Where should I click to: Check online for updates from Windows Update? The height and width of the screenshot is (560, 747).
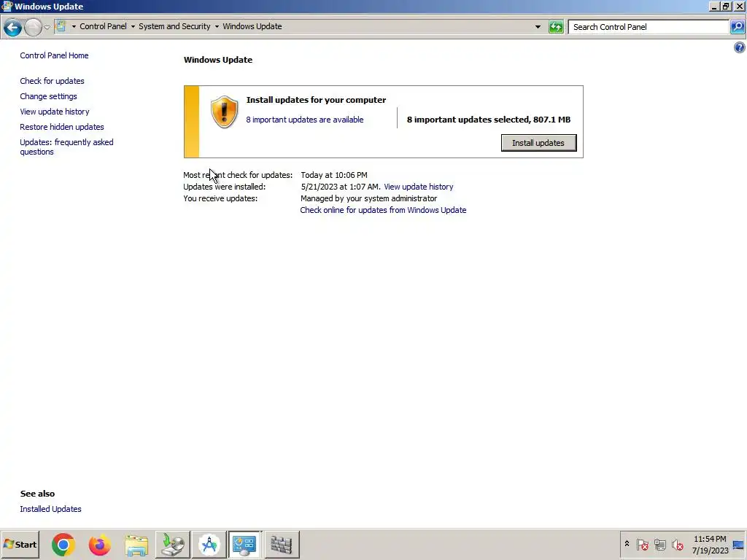[383, 210]
